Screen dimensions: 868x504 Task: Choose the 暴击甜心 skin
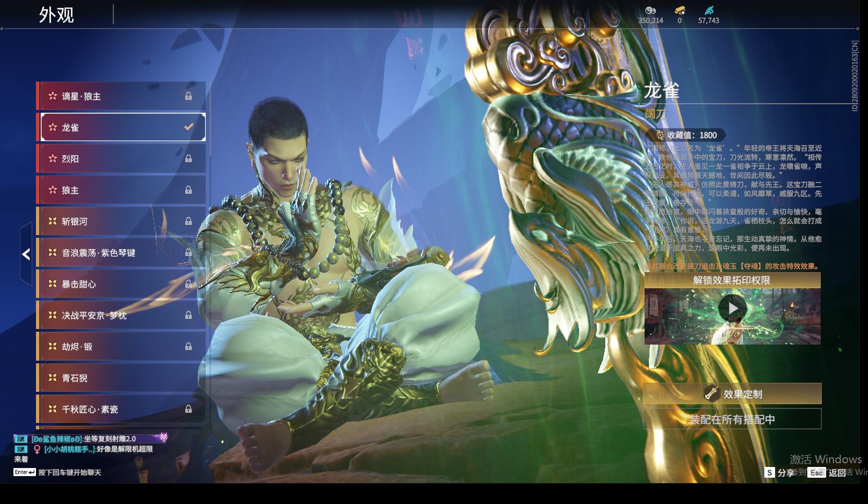pyautogui.click(x=121, y=284)
